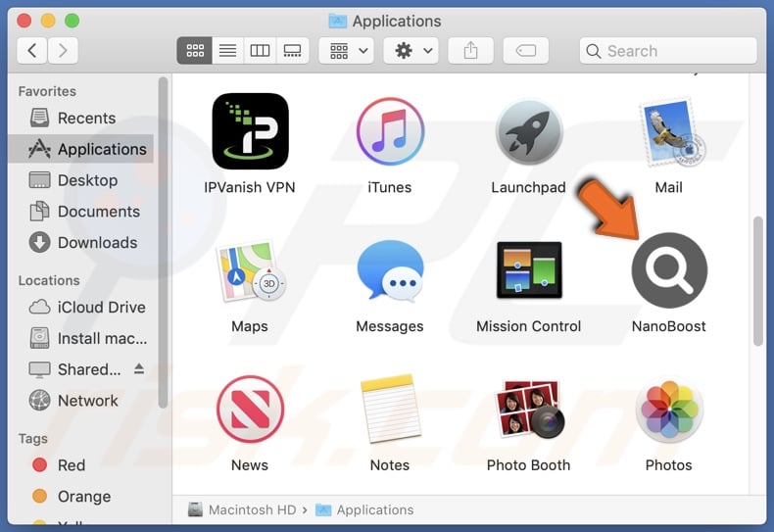Select the Photos app icon
Image resolution: width=774 pixels, height=532 pixels.
tap(669, 410)
